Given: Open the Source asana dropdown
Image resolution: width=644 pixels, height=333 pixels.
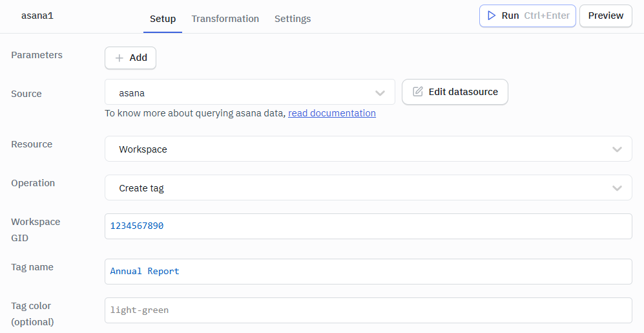Looking at the screenshot, I should [x=250, y=92].
